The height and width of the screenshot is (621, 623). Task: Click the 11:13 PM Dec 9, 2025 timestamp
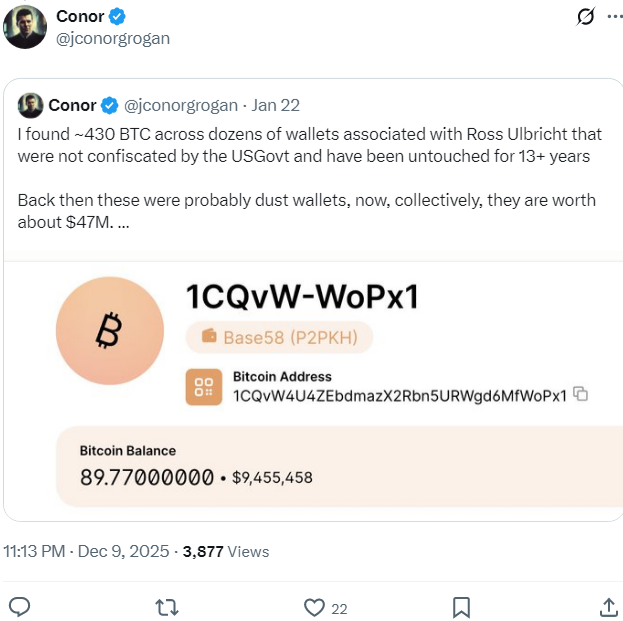pyautogui.click(x=90, y=551)
